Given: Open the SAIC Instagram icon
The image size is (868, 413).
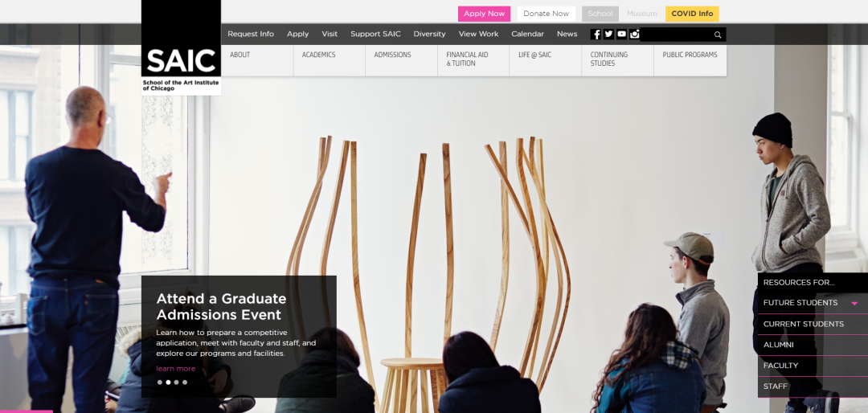Looking at the screenshot, I should [x=634, y=35].
